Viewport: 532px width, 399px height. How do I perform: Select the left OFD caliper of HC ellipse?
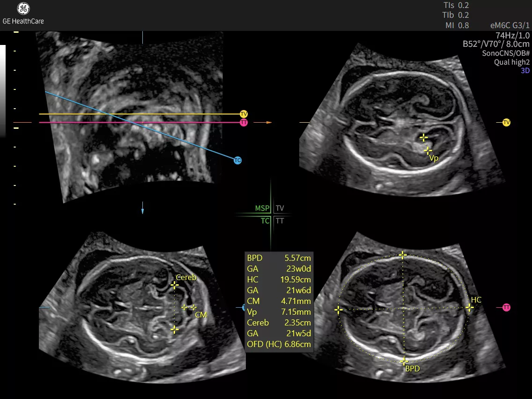pyautogui.click(x=338, y=310)
